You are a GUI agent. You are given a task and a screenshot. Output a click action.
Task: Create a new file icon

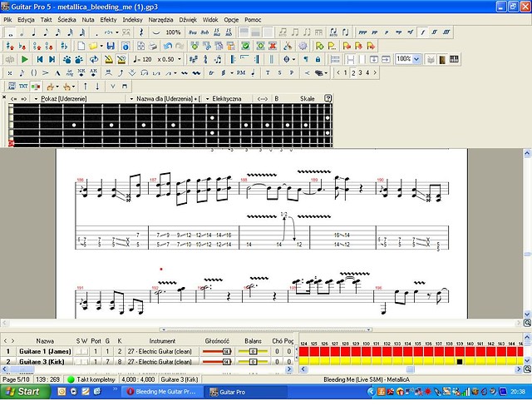click(x=81, y=46)
